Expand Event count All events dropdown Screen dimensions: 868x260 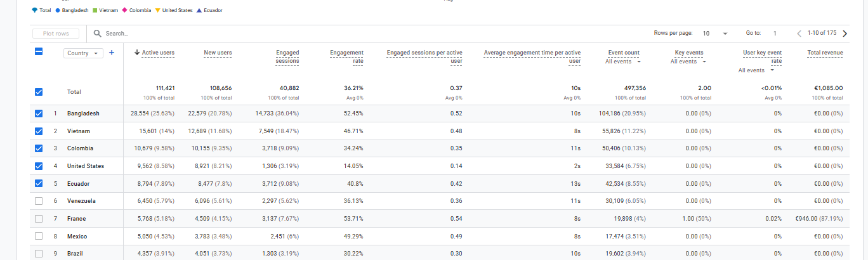click(622, 62)
